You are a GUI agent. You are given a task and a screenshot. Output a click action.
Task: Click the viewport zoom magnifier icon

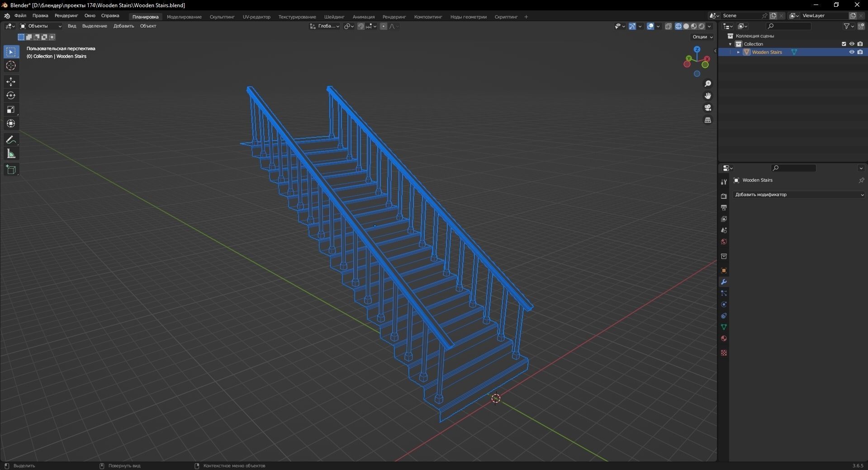click(708, 84)
